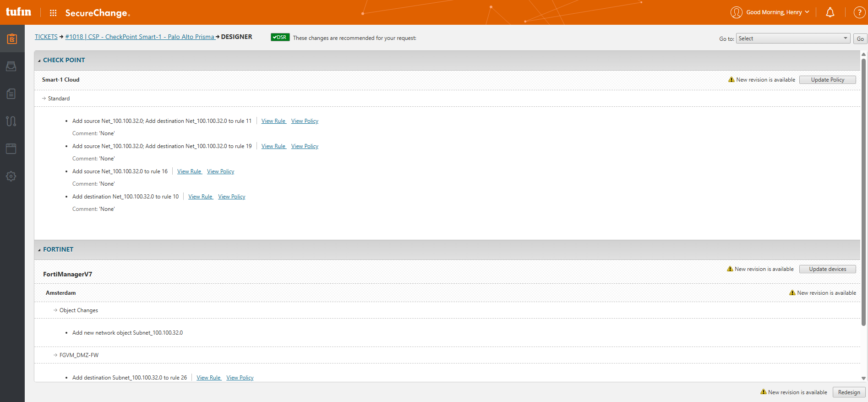Click the user profile avatar icon

point(736,12)
